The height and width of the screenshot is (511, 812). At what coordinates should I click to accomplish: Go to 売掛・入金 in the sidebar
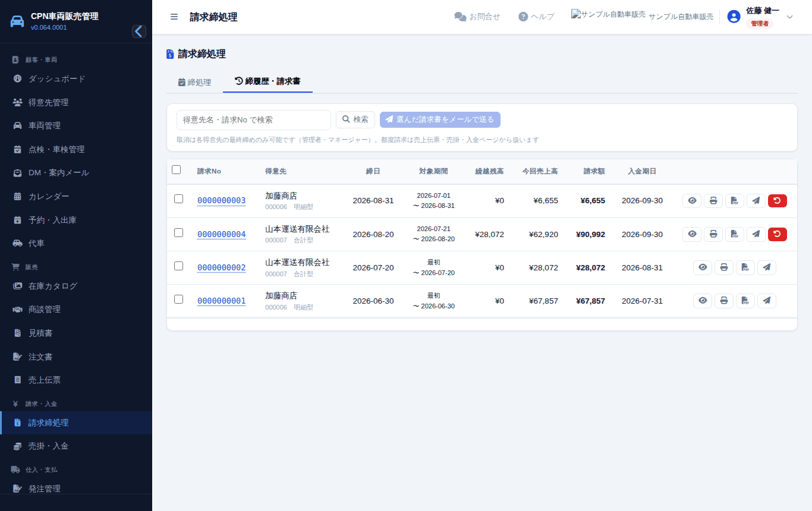76,446
